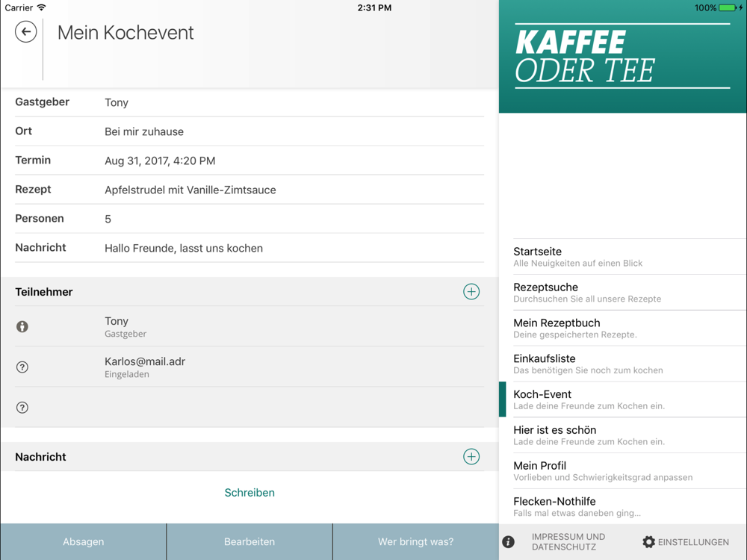747x560 pixels.
Task: Tap the Einstellungen label
Action: [x=693, y=542]
